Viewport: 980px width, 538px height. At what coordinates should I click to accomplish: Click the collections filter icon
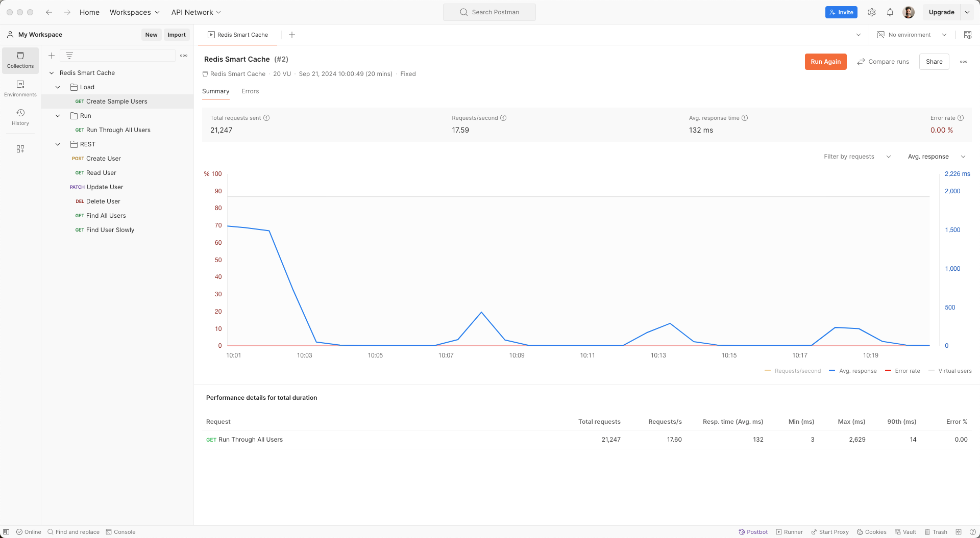69,56
